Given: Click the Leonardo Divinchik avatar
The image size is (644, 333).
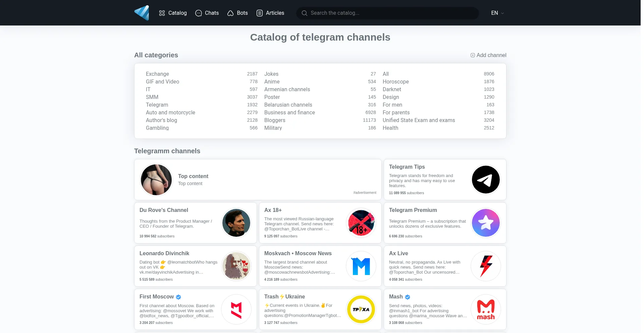Looking at the screenshot, I should [236, 266].
